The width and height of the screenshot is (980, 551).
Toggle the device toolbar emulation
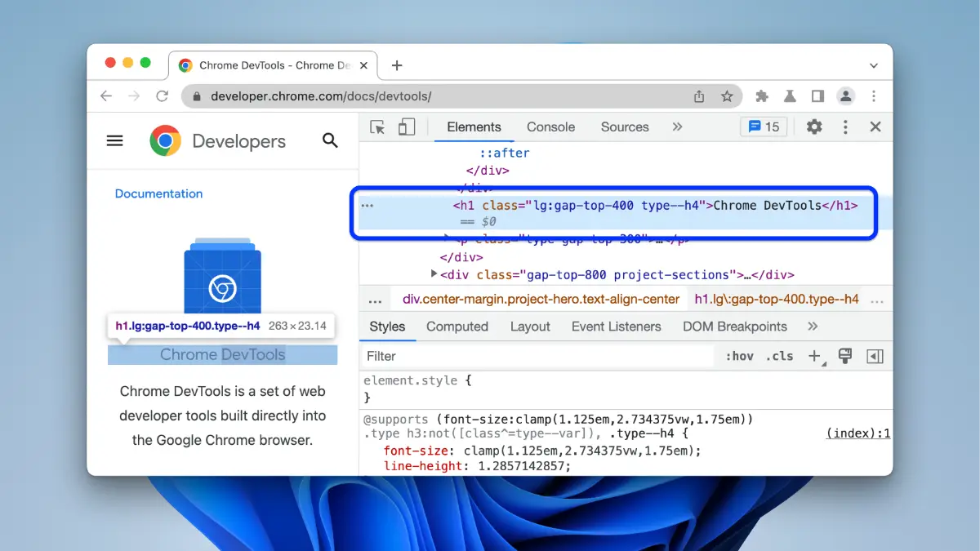pyautogui.click(x=407, y=127)
